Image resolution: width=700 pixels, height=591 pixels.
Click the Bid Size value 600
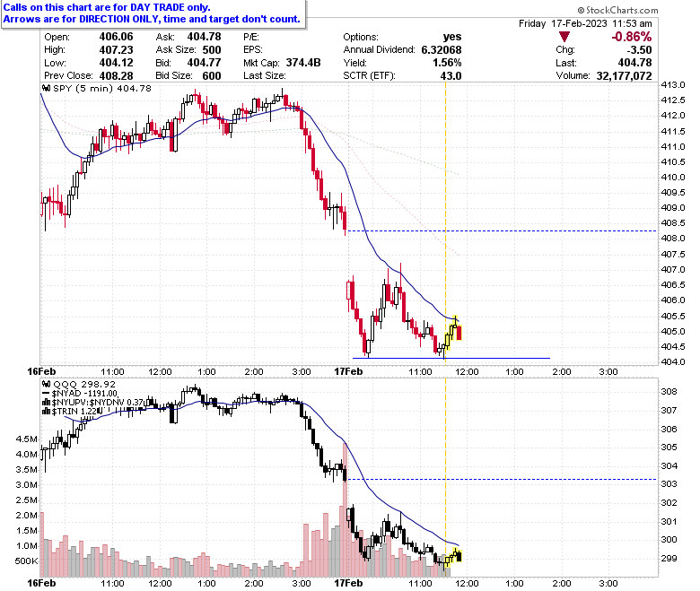[212, 75]
